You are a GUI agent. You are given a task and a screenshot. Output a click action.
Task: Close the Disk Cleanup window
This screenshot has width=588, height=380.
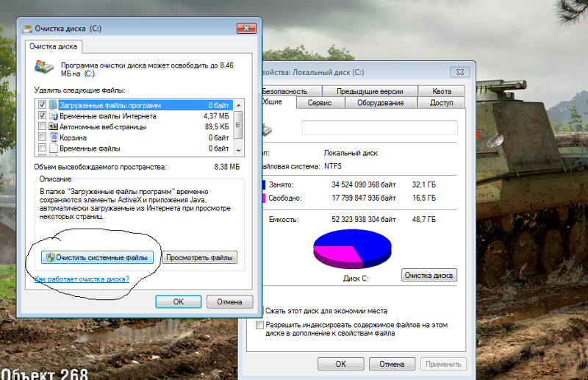tap(246, 28)
